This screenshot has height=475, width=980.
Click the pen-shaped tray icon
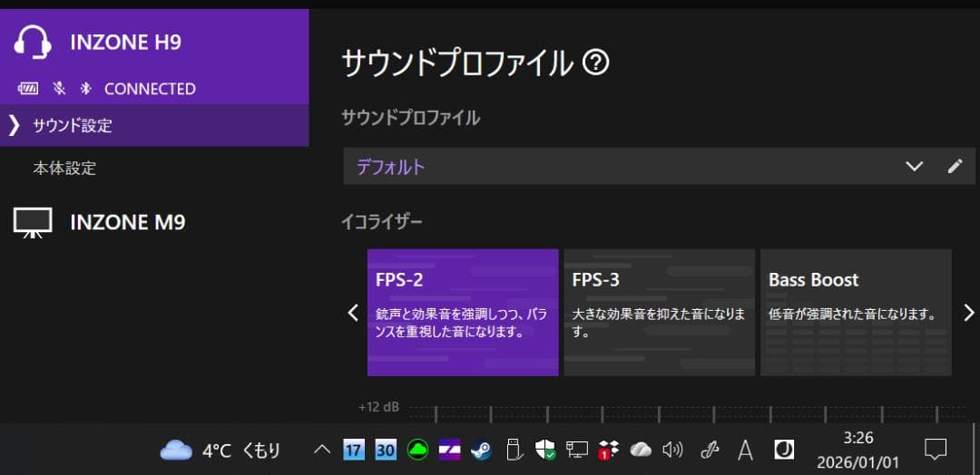[x=710, y=450]
